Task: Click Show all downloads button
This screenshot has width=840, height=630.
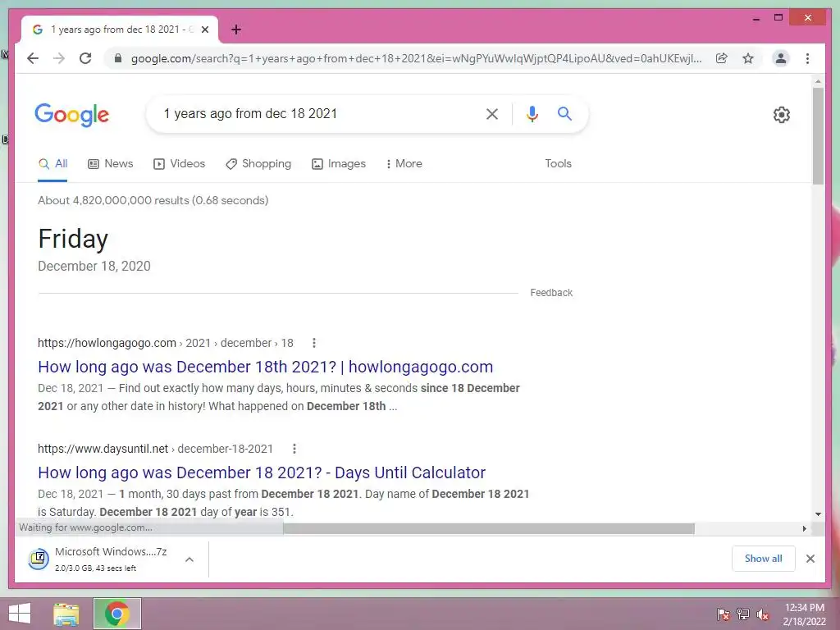Action: click(x=764, y=559)
